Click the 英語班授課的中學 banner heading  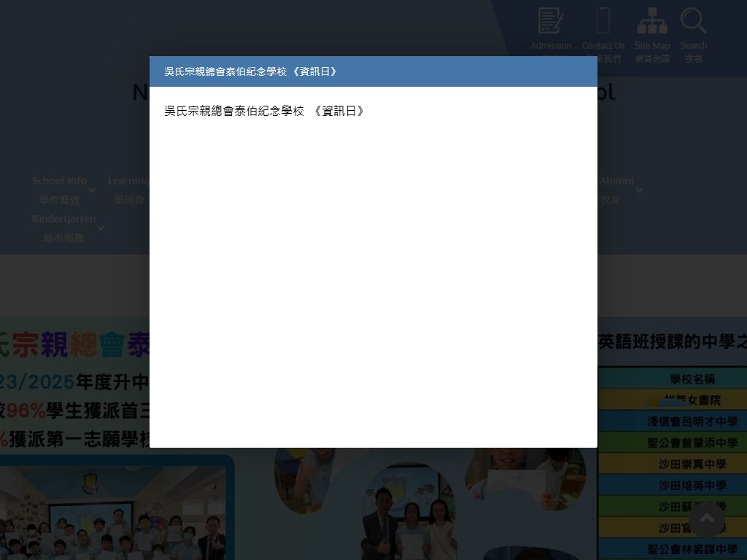[667, 341]
